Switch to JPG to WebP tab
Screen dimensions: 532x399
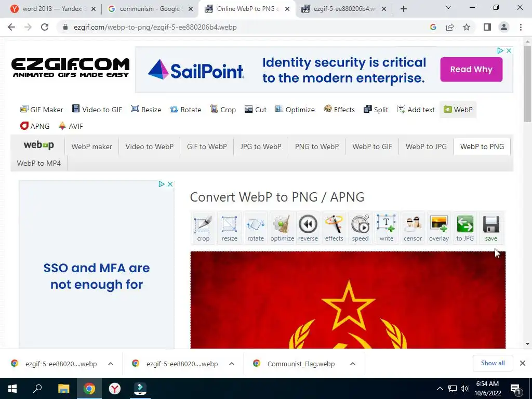coord(261,147)
